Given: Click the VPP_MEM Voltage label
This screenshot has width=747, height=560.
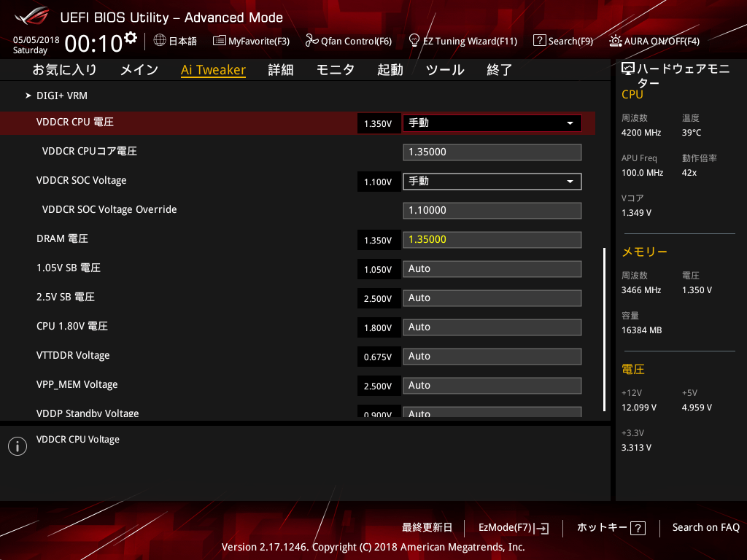Looking at the screenshot, I should (x=77, y=385).
